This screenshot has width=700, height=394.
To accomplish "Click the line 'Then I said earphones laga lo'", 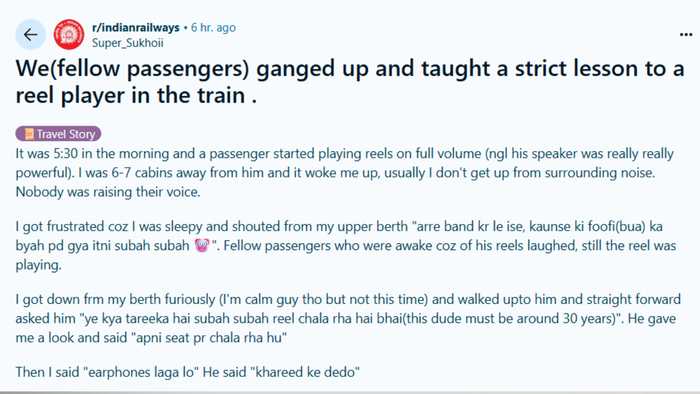I will click(108, 372).
